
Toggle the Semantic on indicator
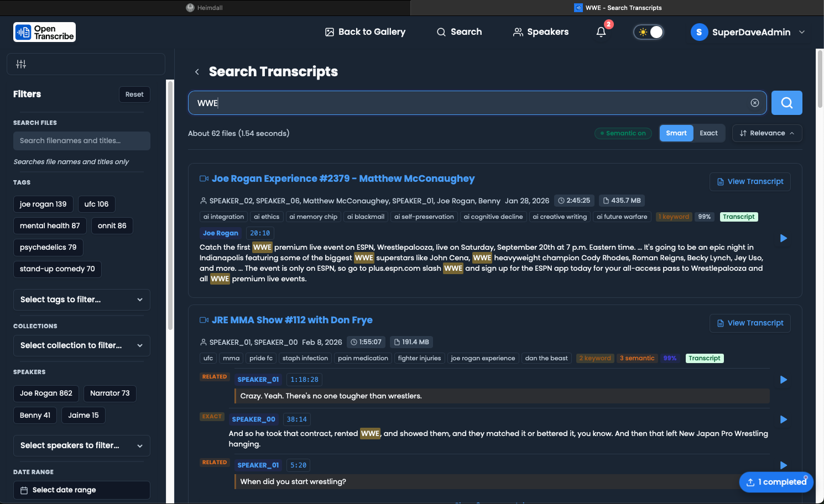point(623,133)
